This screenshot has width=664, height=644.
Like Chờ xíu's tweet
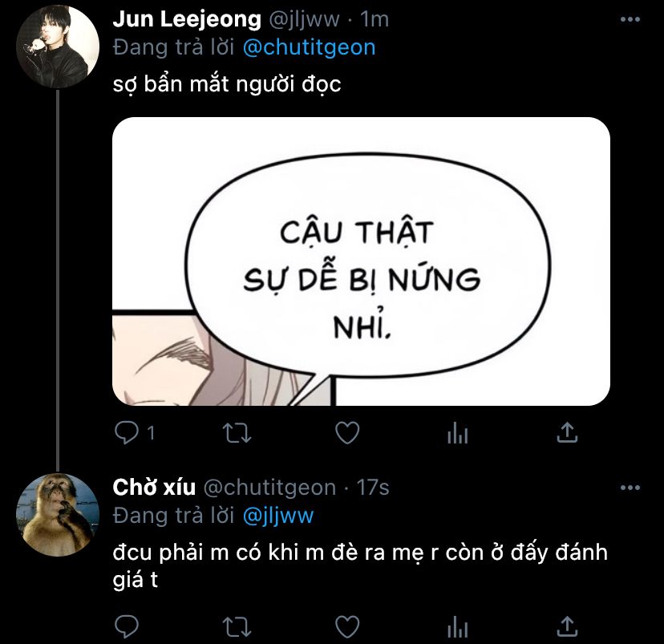[347, 626]
